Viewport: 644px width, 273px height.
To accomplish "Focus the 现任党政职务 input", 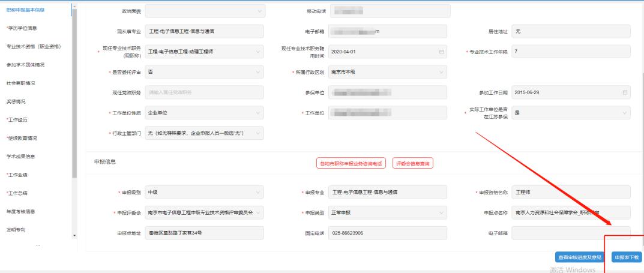I will pos(205,92).
